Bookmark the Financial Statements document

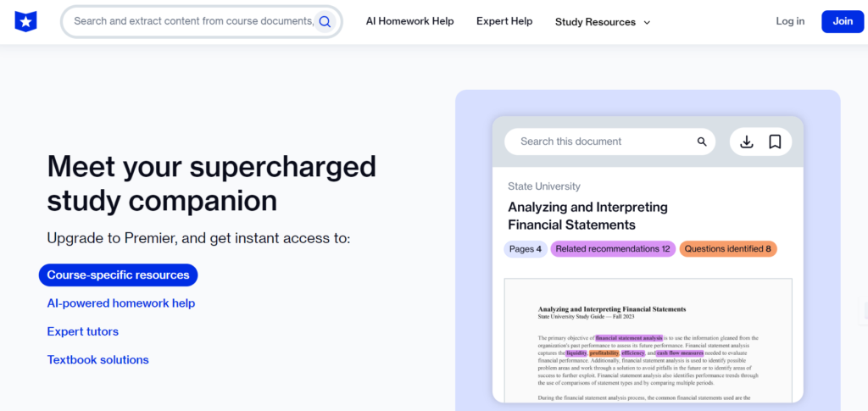click(x=775, y=142)
